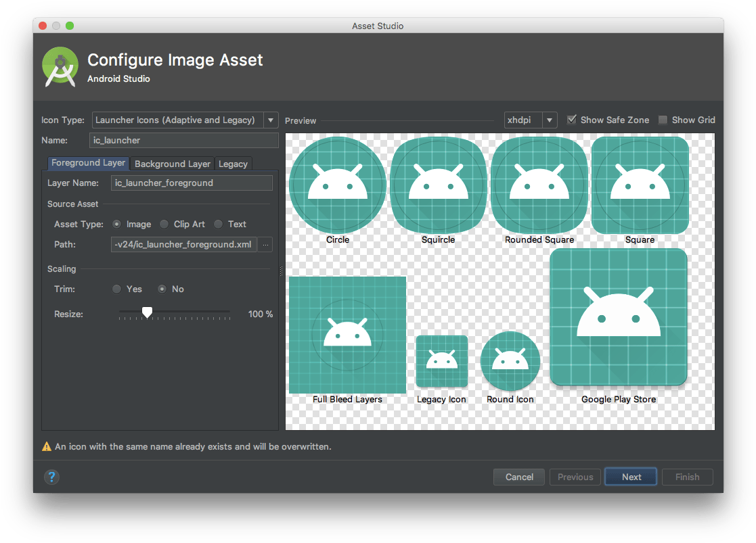Image resolution: width=756 pixels, height=543 pixels.
Task: Switch to the Background Layer tab
Action: 173,164
